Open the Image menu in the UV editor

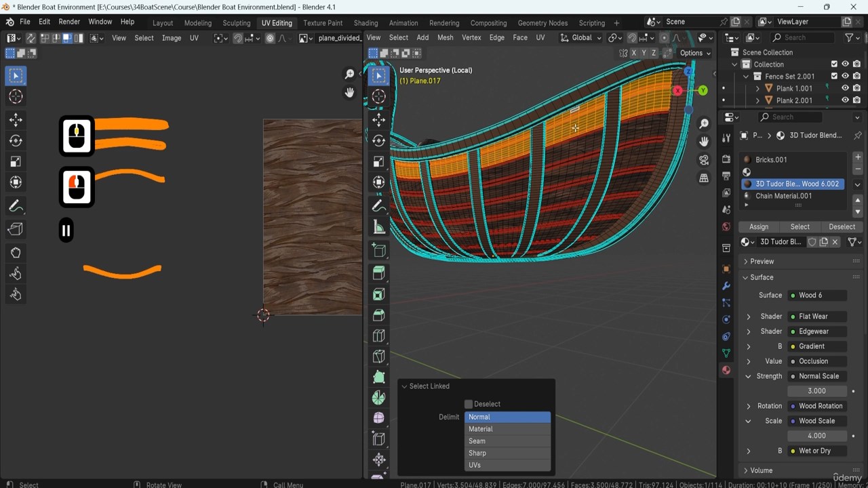[171, 38]
